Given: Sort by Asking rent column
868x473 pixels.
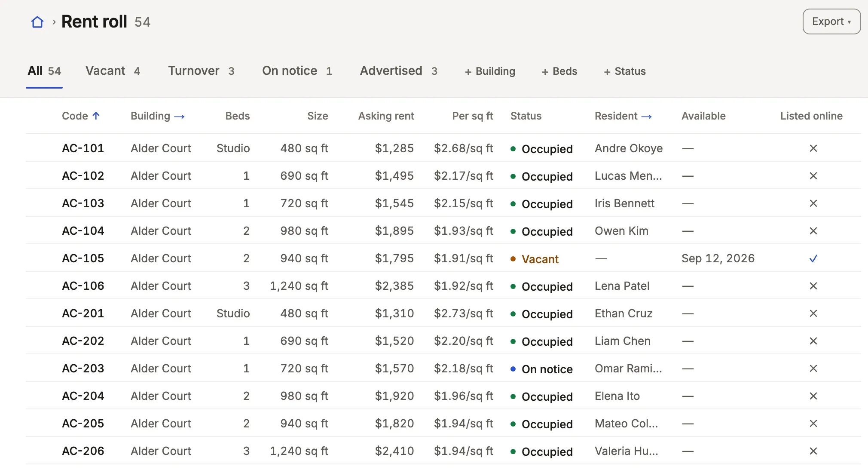Looking at the screenshot, I should pos(386,116).
